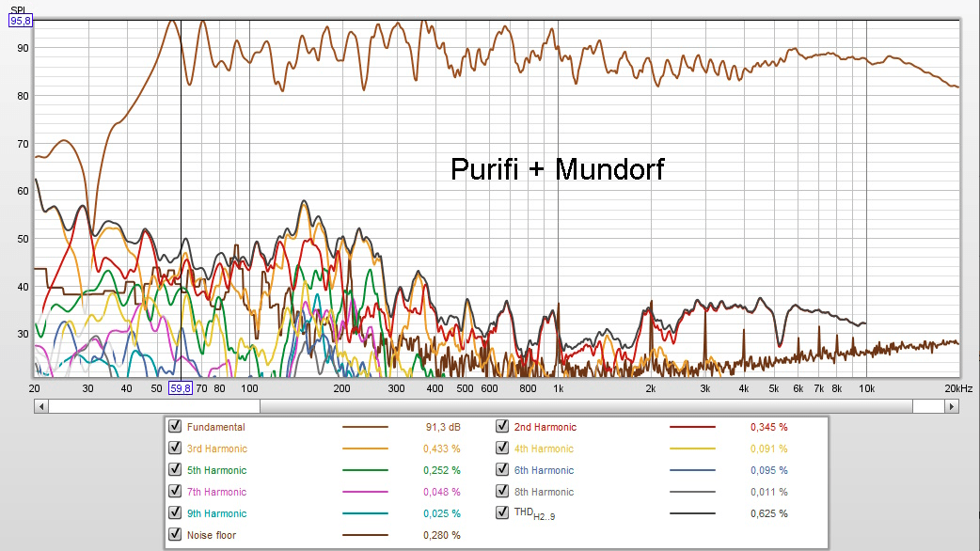Click the Fundamental brown line swatch

(365, 427)
